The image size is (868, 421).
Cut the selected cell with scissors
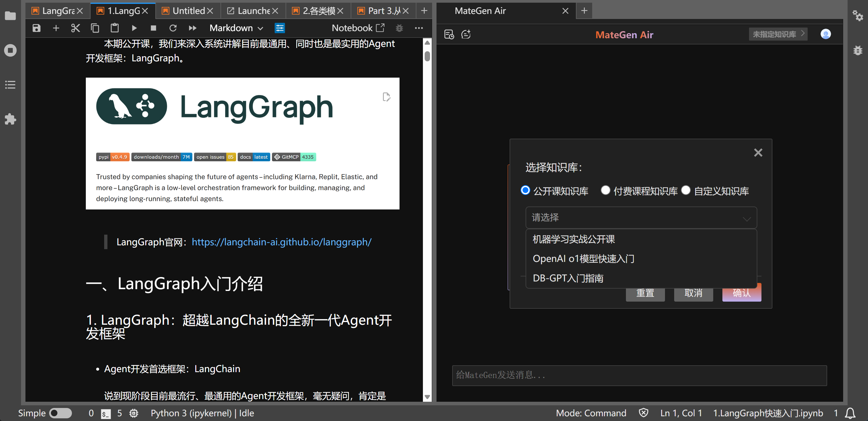[x=75, y=28]
